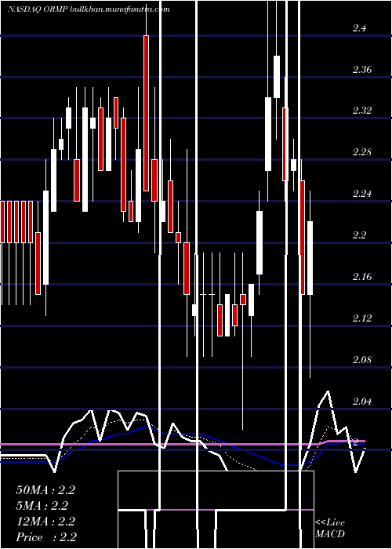This screenshot has width=392, height=549.
Task: Click the Price : 2.2 value
Action: click(x=46, y=537)
